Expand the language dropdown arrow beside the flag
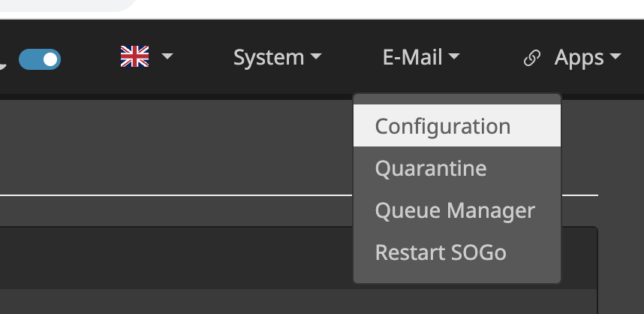This screenshot has height=314, width=644. pos(167,57)
